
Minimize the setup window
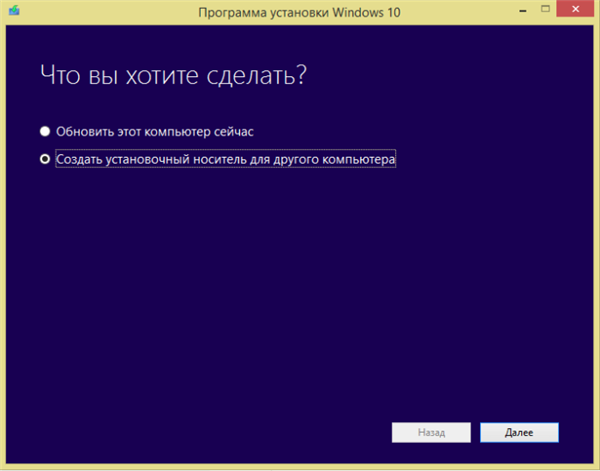tap(523, 10)
